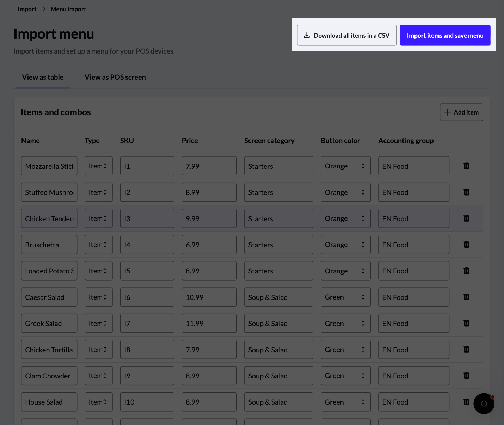Click Import items and save menu
This screenshot has height=425, width=504.
pos(445,35)
